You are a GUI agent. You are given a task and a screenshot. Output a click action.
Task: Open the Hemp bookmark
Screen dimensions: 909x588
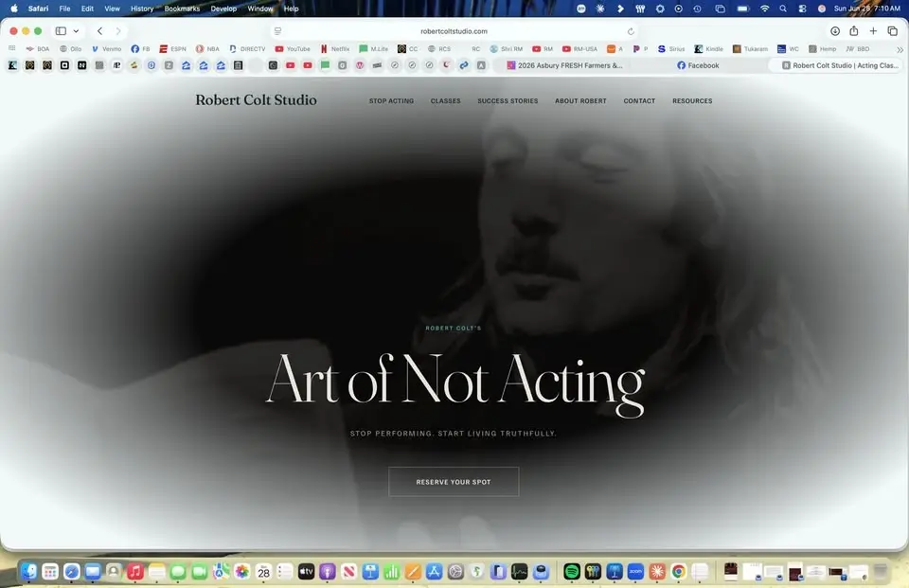[x=823, y=49]
